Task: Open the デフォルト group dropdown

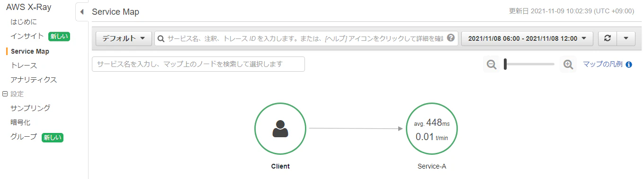Action: pyautogui.click(x=124, y=38)
